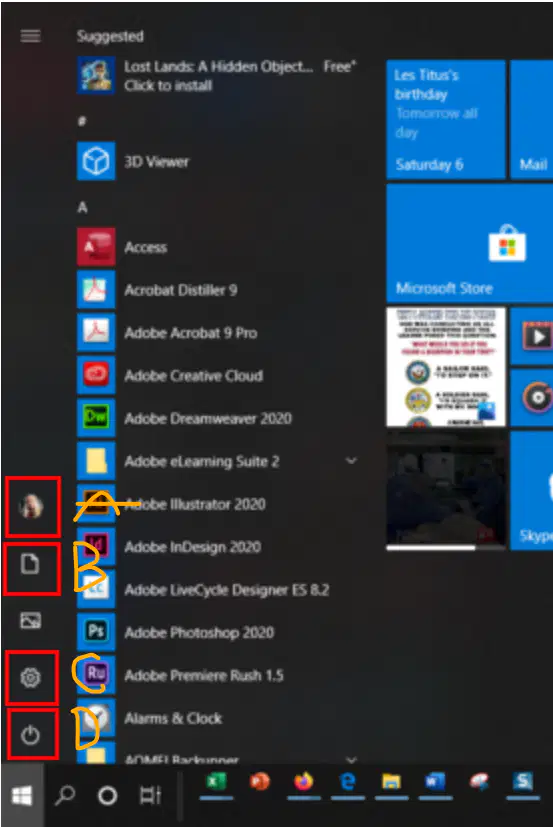The width and height of the screenshot is (553, 827).
Task: Open the dark photo tile beside Skype
Action: 446,490
